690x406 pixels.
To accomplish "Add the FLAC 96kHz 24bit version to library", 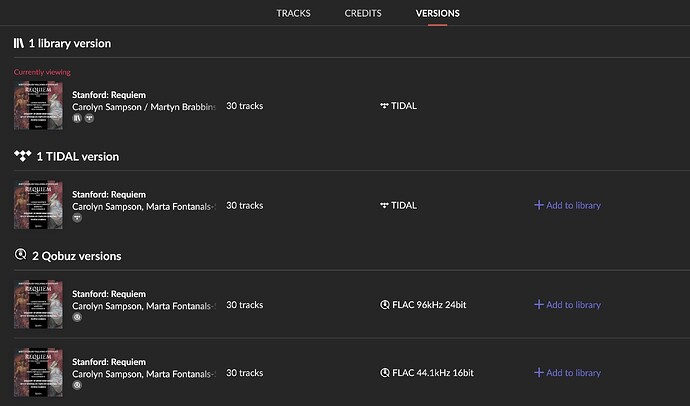I will [x=567, y=305].
